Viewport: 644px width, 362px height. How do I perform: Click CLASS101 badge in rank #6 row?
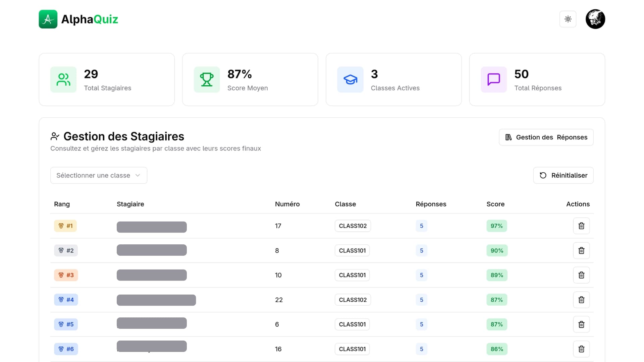tap(352, 349)
